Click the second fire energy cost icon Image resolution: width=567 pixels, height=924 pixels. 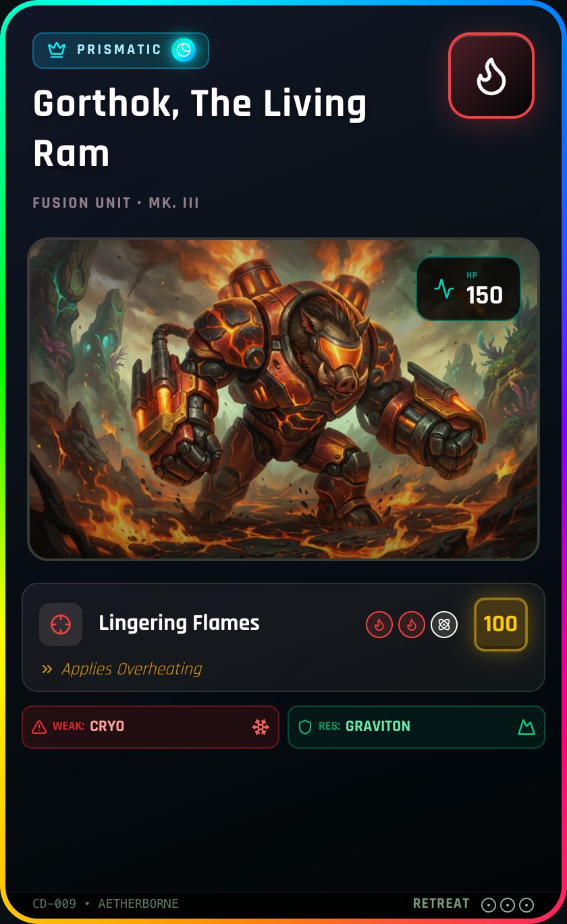(412, 625)
